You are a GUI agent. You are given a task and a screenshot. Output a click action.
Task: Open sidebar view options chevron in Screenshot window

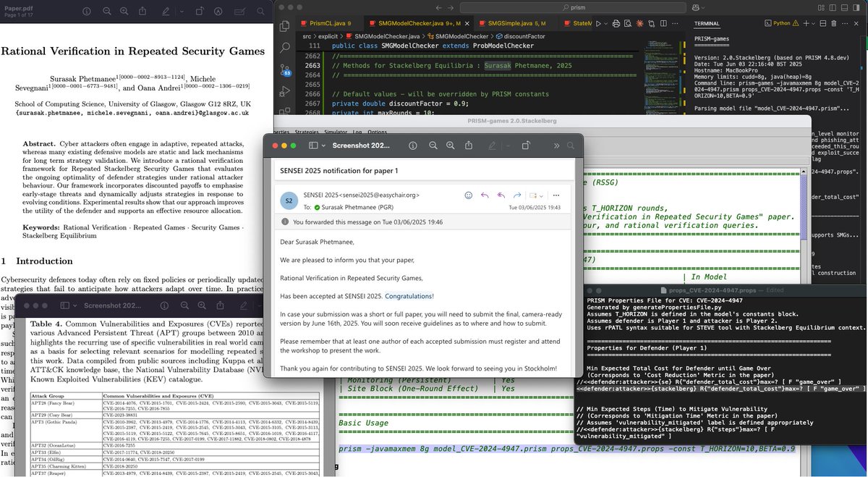323,145
